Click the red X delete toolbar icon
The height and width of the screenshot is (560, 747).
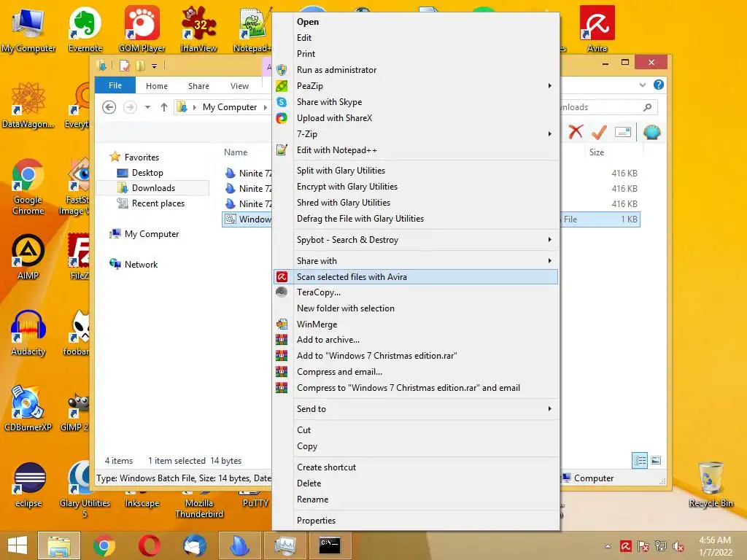point(576,132)
